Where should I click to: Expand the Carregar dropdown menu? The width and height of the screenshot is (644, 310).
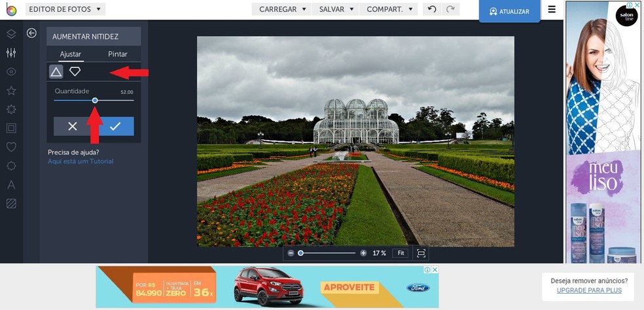281,9
